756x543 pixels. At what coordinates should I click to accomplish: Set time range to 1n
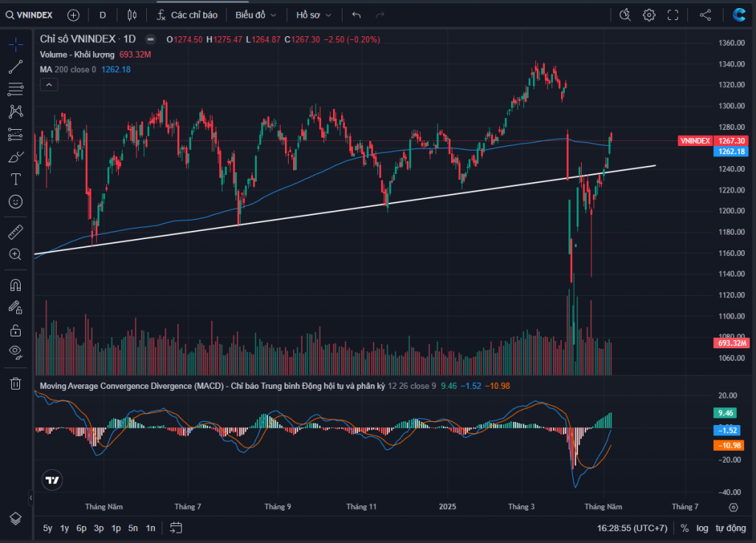(151, 528)
